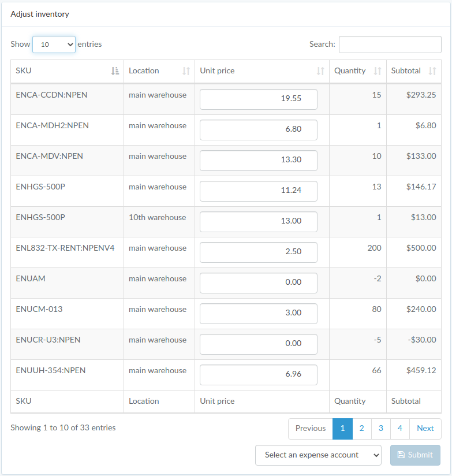
Task: Click the footer Unit price label
Action: 217,401
